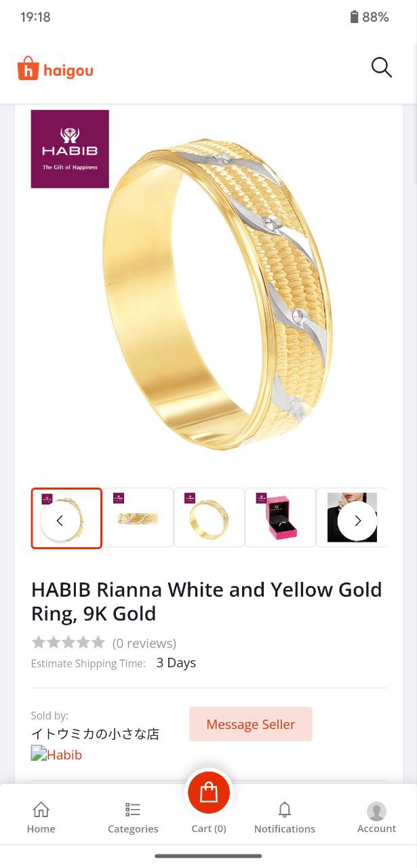Open the search magnifier icon
Screen dimensions: 417x868
coord(381,67)
